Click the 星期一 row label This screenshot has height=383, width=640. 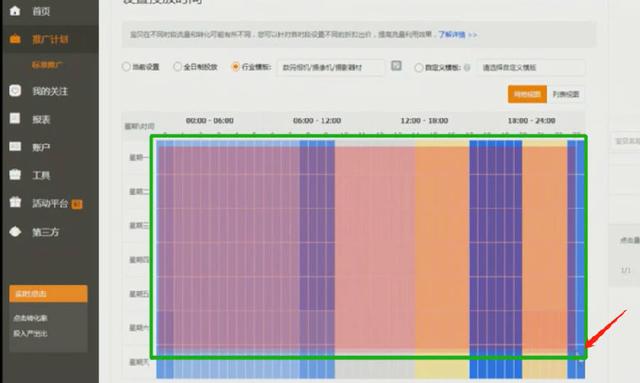point(139,157)
